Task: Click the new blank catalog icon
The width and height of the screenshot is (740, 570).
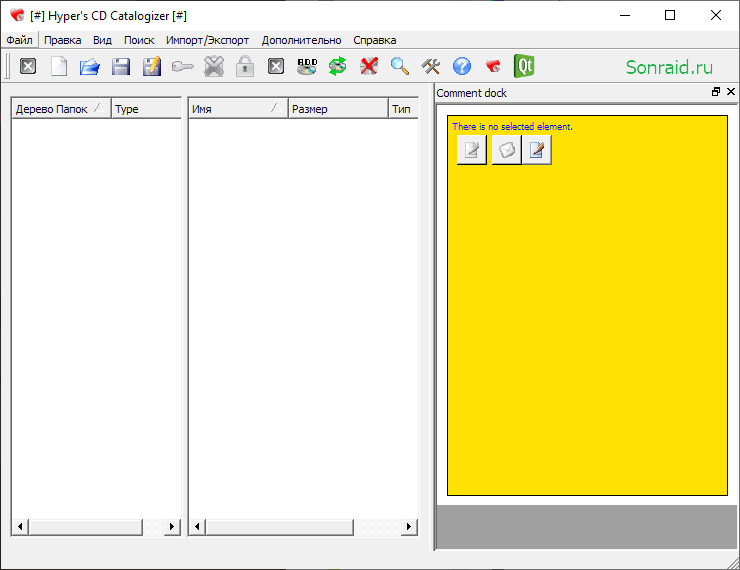Action: 59,67
